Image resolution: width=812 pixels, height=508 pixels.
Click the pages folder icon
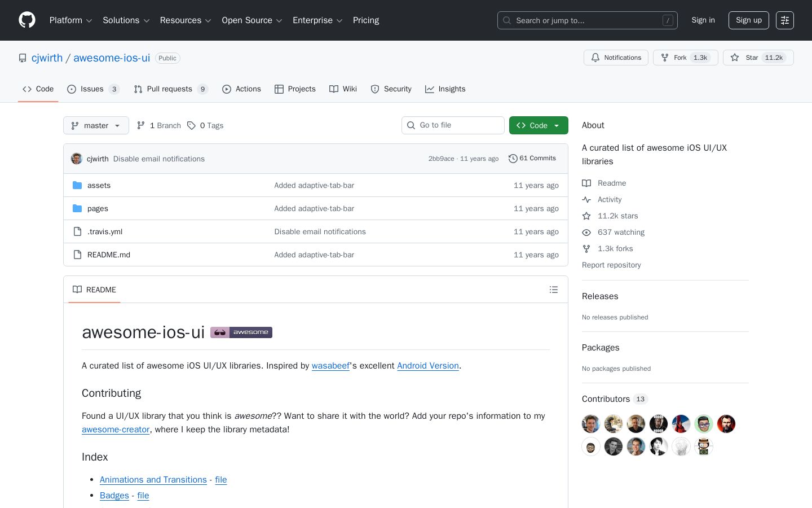point(77,208)
